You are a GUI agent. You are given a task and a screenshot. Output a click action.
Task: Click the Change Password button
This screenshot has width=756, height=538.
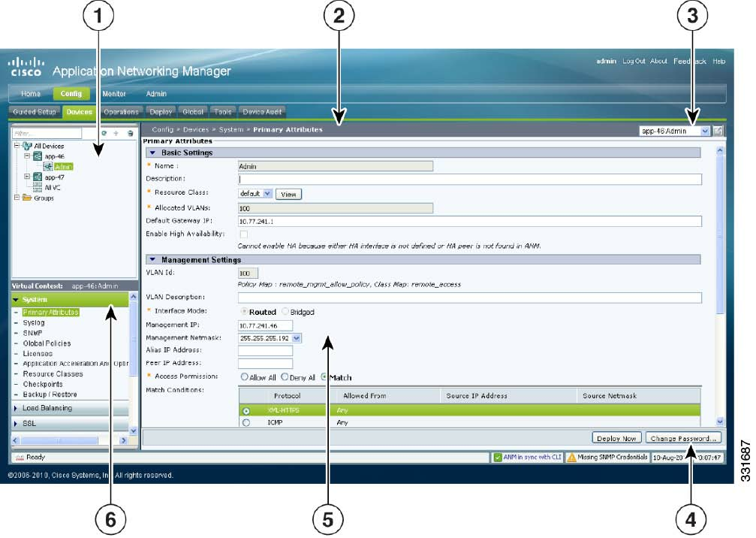tap(684, 437)
